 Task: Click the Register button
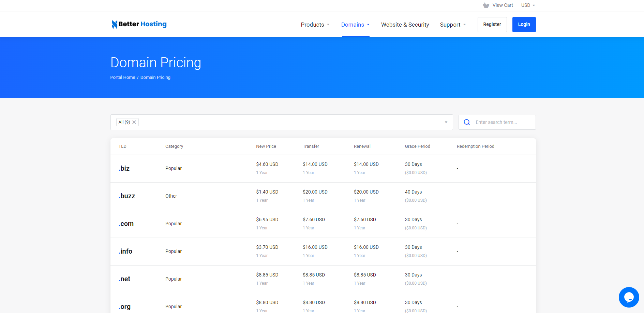click(492, 24)
